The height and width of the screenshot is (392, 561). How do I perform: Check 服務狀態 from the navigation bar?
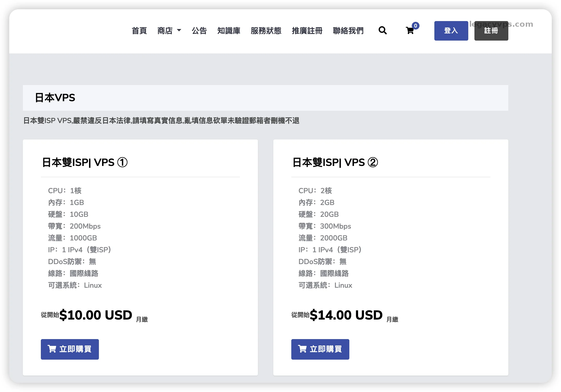[266, 31]
